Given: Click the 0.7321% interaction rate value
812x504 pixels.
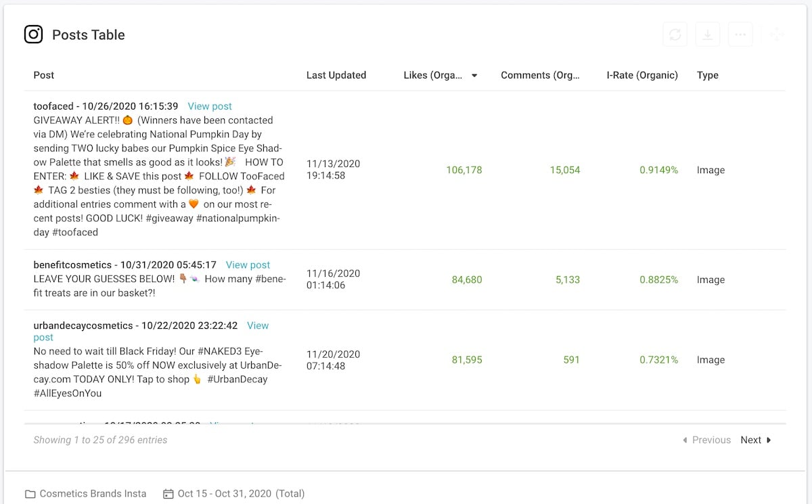Looking at the screenshot, I should 659,361.
